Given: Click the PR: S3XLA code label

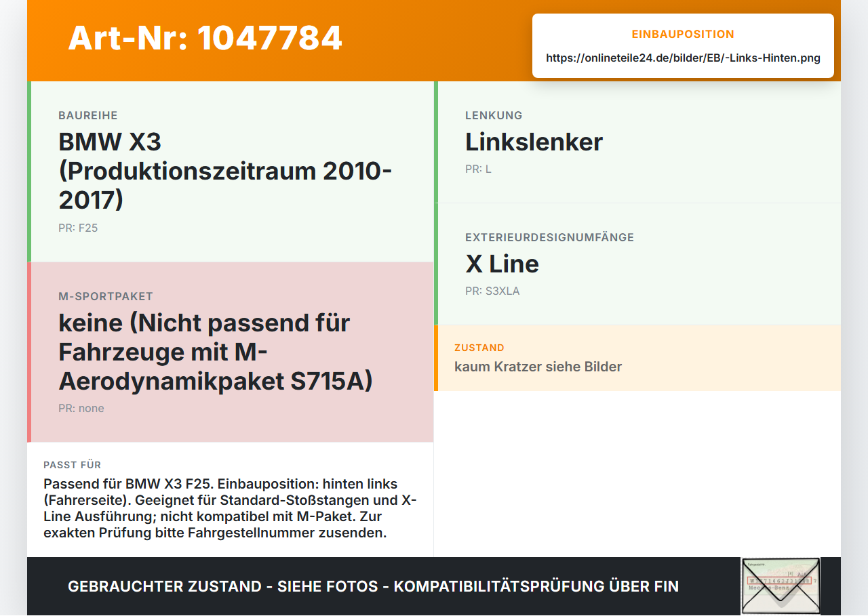Looking at the screenshot, I should pos(492,291).
